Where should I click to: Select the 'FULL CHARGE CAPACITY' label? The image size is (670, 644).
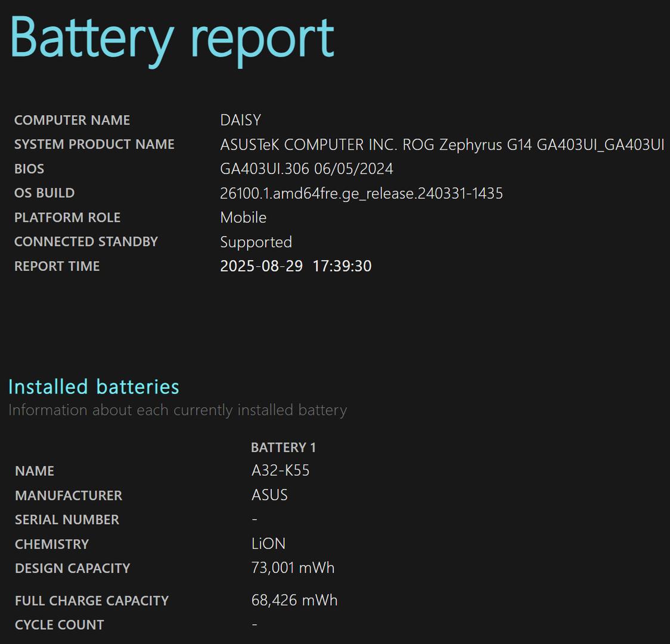[92, 601]
